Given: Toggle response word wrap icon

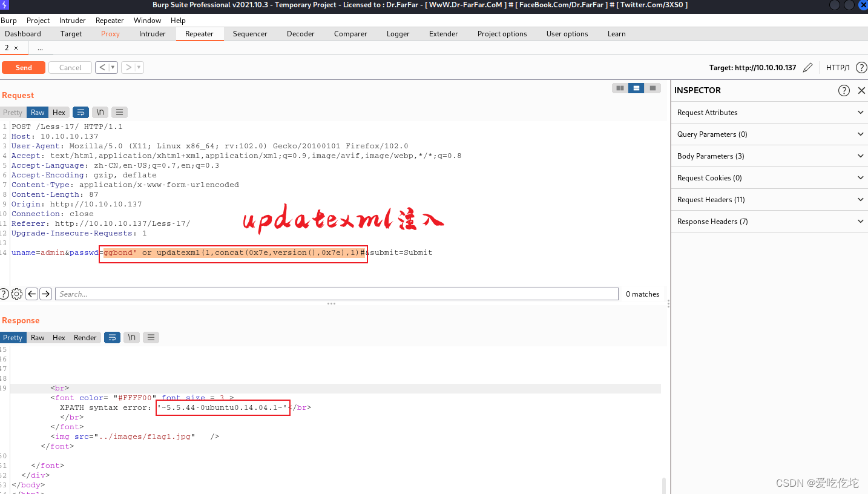Looking at the screenshot, I should click(x=112, y=337).
